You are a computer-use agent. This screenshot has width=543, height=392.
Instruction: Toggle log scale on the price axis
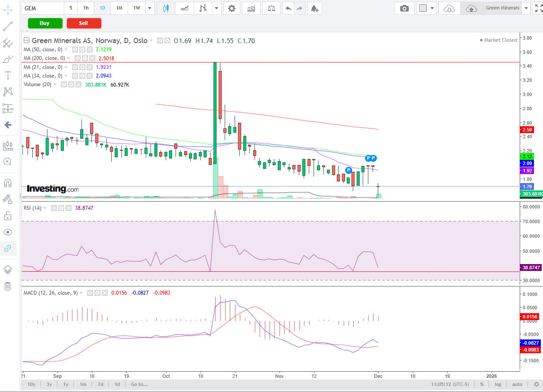click(x=498, y=384)
